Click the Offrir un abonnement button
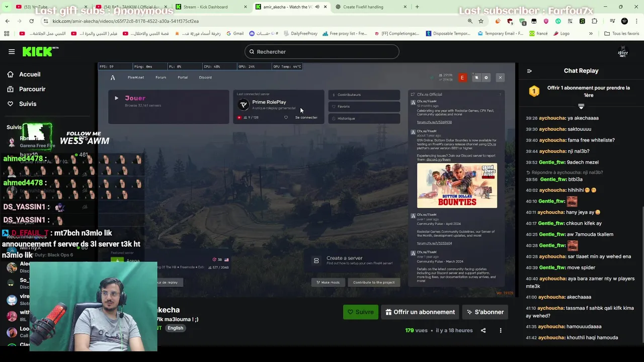 pos(420,312)
